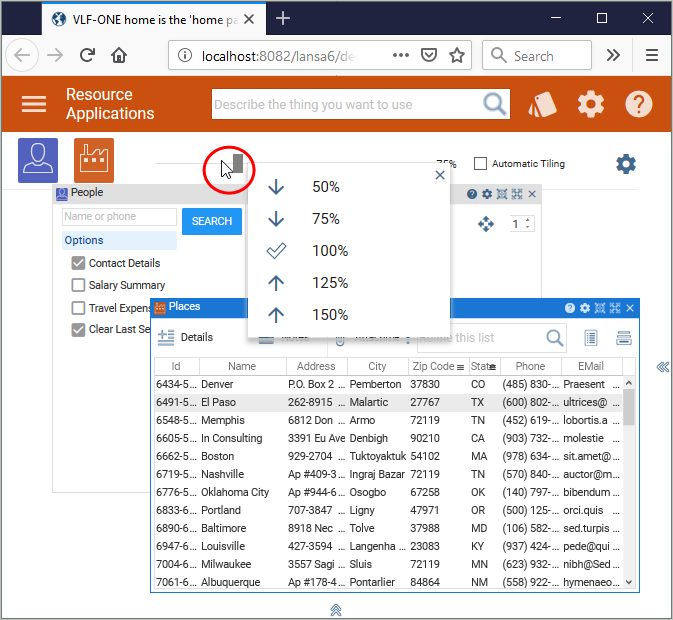Click the shrink icon in People panel header
The width and height of the screenshot is (673, 620).
coord(502,194)
